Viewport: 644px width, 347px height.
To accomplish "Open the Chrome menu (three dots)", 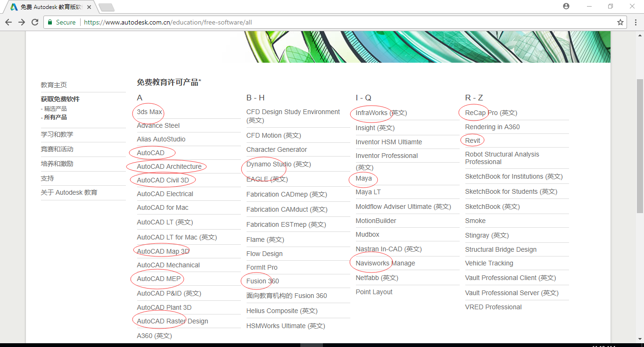I will 635,22.
